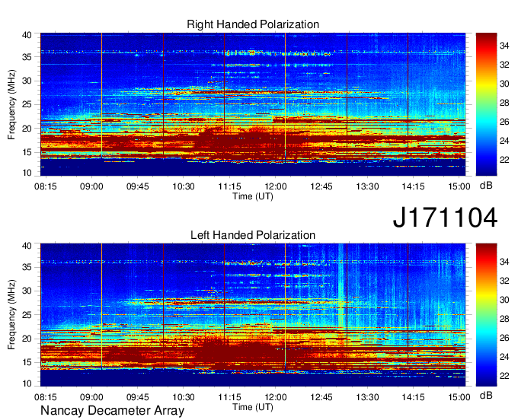Click the 14:15 time tick on the left-handed plot

coord(414,397)
